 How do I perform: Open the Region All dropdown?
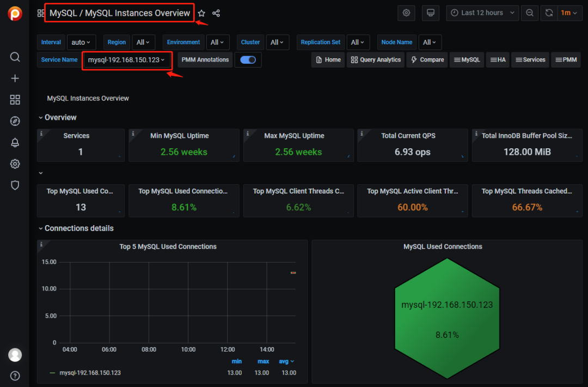143,43
